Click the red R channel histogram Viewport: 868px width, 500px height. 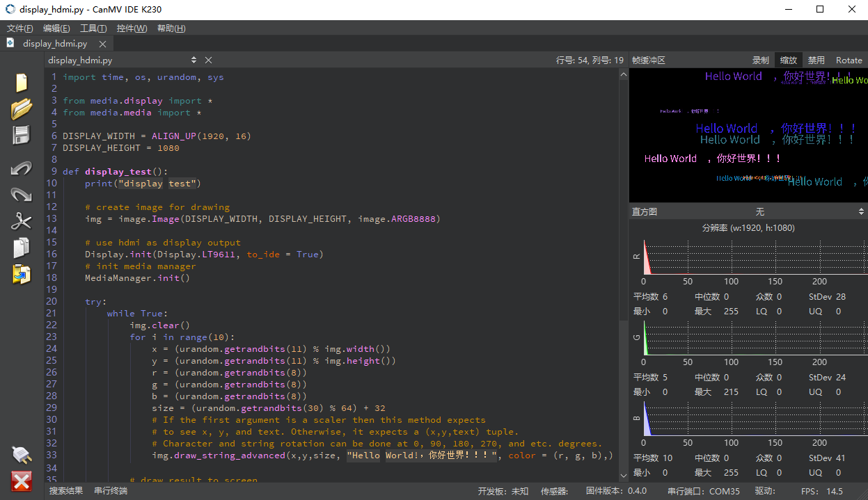click(x=755, y=257)
